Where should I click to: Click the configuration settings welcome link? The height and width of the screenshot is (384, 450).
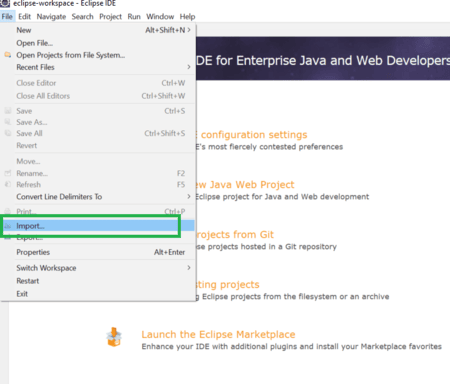point(252,135)
